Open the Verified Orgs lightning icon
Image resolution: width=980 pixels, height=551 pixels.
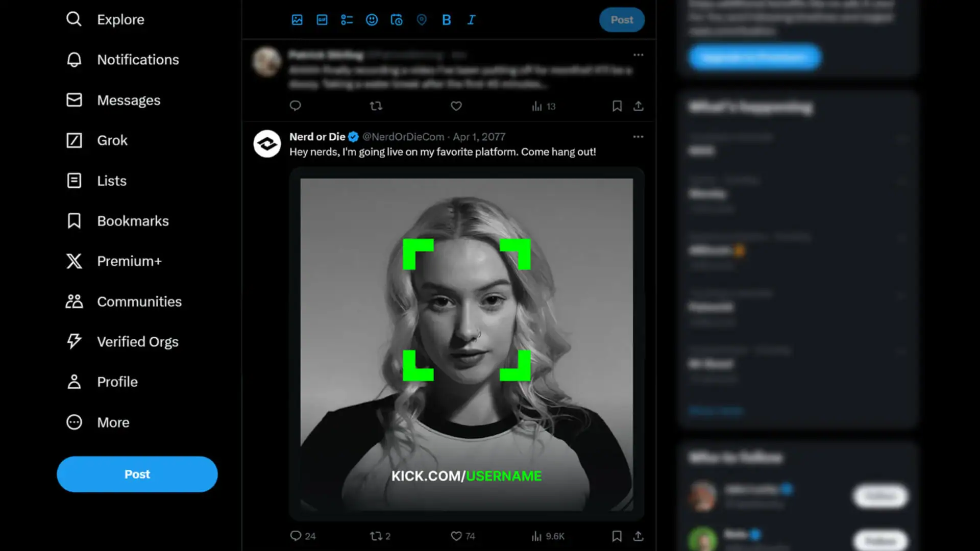click(74, 341)
